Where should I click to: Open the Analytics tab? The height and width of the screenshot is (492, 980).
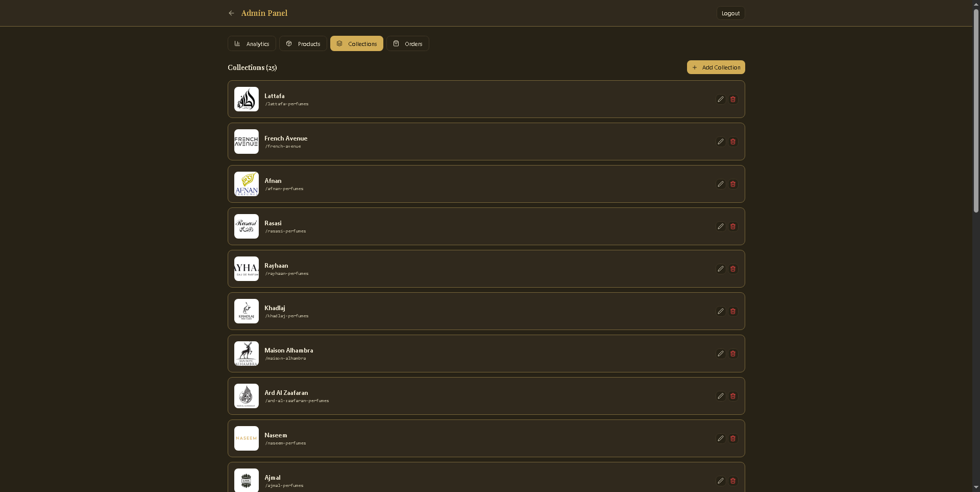[252, 43]
